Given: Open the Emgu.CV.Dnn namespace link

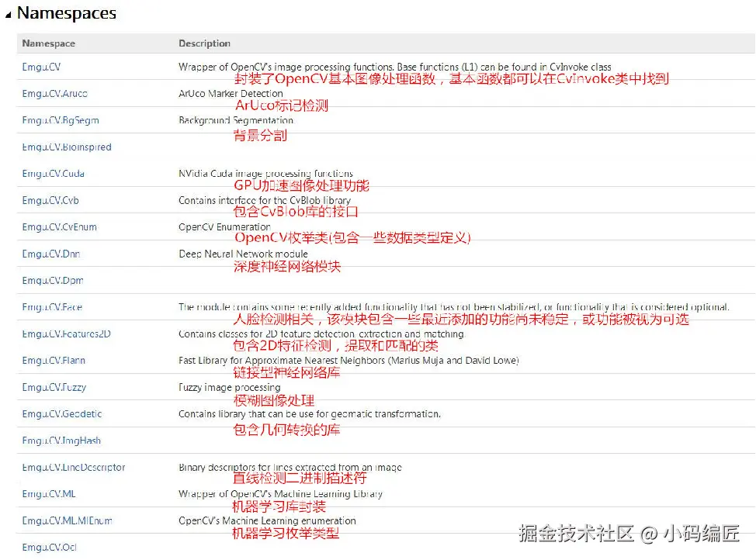Looking at the screenshot, I should coord(51,254).
